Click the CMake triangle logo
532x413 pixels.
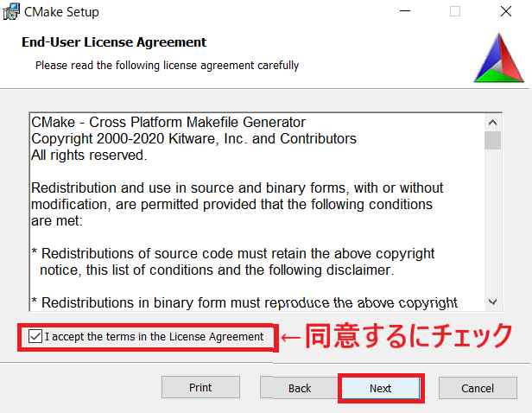(x=499, y=58)
